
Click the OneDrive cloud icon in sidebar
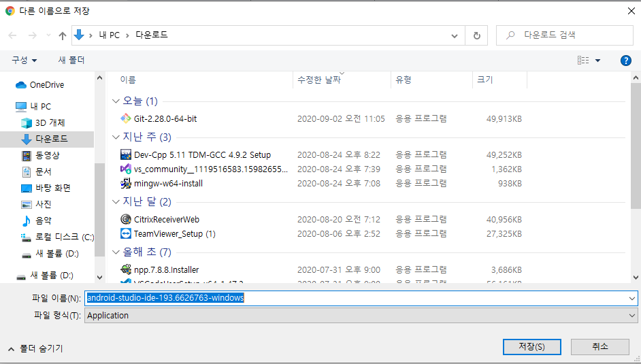[21, 85]
